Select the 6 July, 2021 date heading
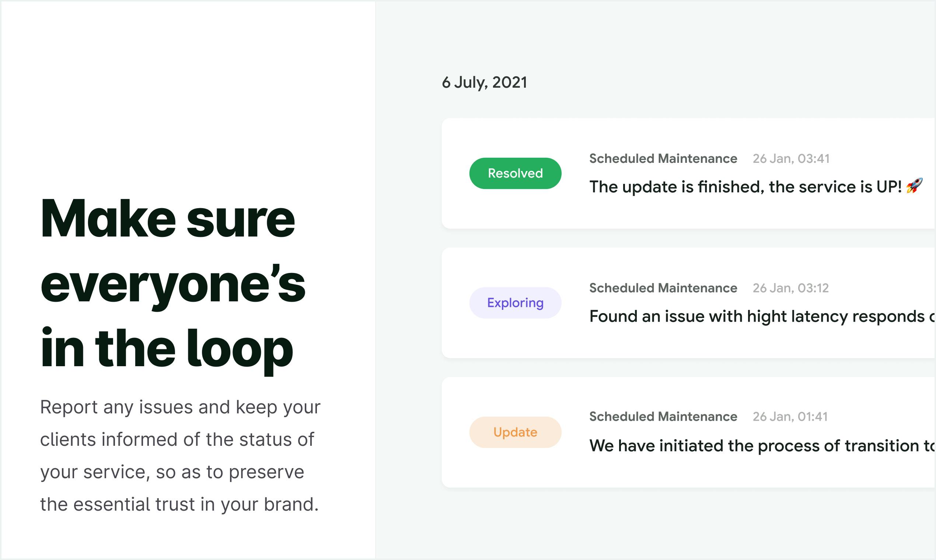This screenshot has width=936, height=560. coord(484,83)
